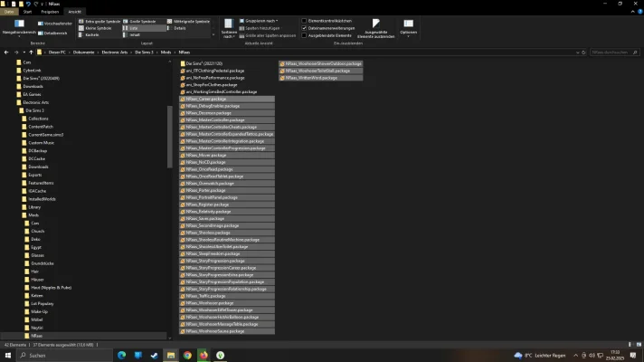Go up one folder with the up arrow
This screenshot has width=644, height=362.
click(31, 52)
